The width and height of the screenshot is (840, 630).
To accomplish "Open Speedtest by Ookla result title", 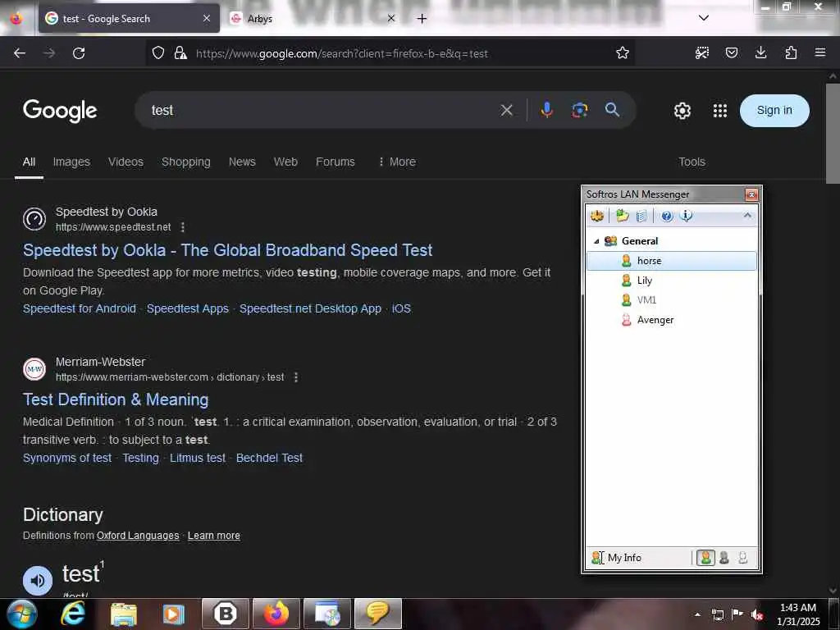I will click(228, 250).
